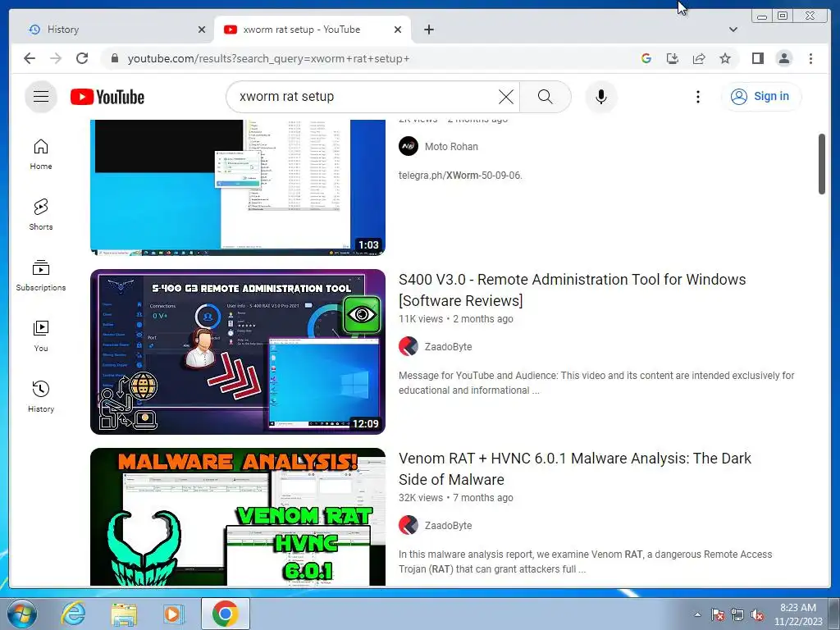The width and height of the screenshot is (840, 630).
Task: Open Chrome three-dot menu
Action: pyautogui.click(x=810, y=58)
